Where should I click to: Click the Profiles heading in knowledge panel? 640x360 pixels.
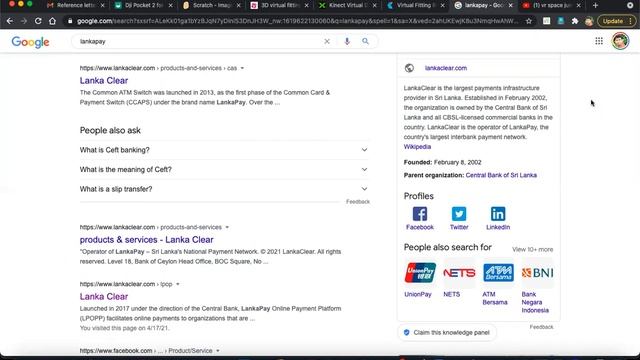click(419, 196)
